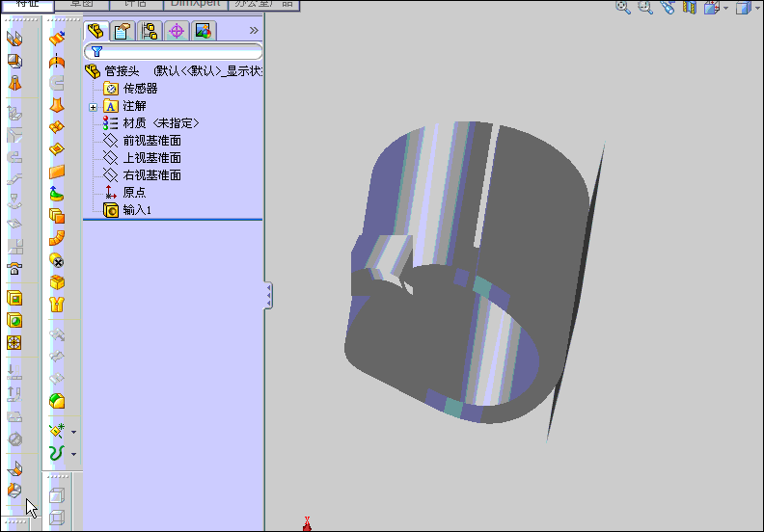Click the upper wireframe cube icon
The width and height of the screenshot is (764, 532).
pyautogui.click(x=57, y=495)
